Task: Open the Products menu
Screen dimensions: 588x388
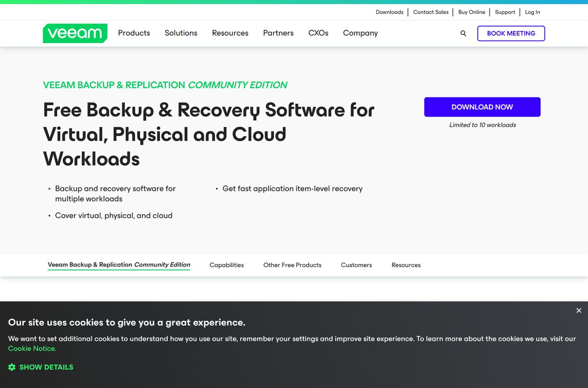Action: [x=134, y=33]
